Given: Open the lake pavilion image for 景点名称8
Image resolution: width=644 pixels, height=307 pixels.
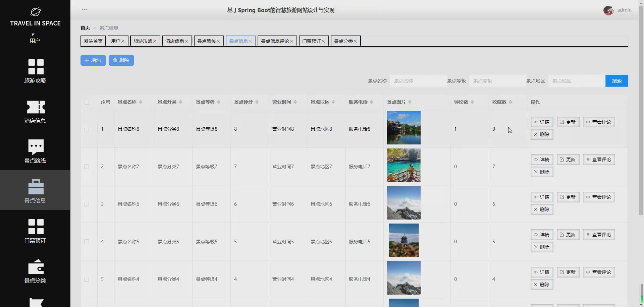Looking at the screenshot, I should (x=404, y=128).
